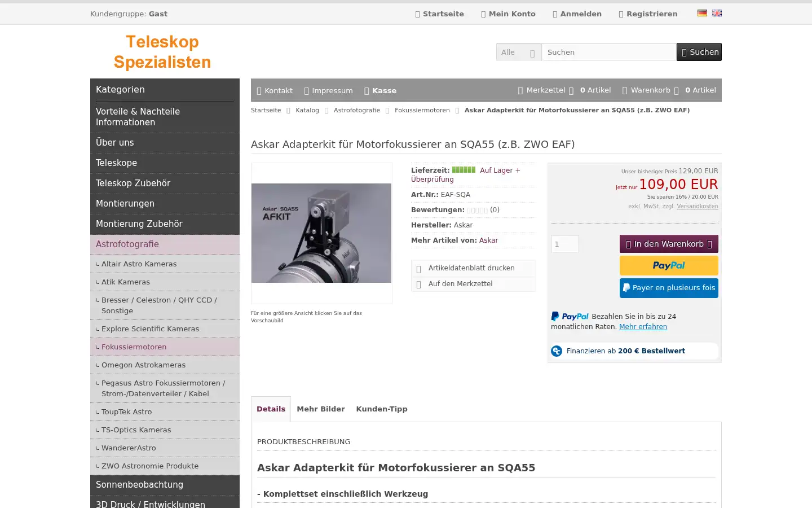The image size is (812, 508).
Task: Click the Suchen search button
Action: [x=699, y=52]
